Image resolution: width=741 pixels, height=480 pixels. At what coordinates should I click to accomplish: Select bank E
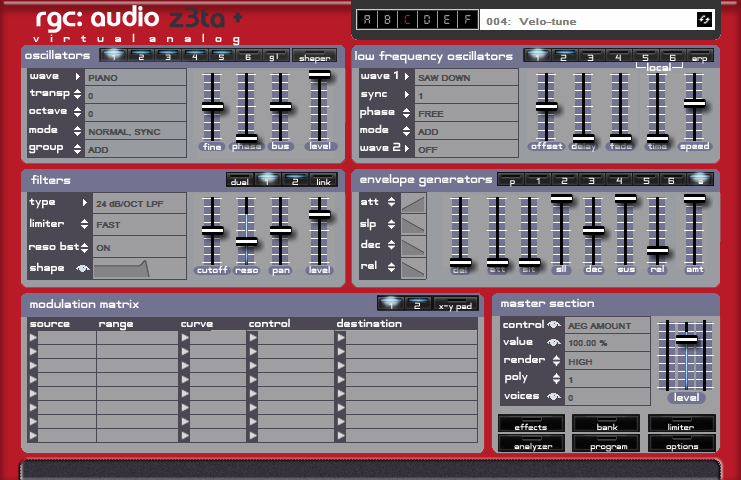click(x=447, y=20)
